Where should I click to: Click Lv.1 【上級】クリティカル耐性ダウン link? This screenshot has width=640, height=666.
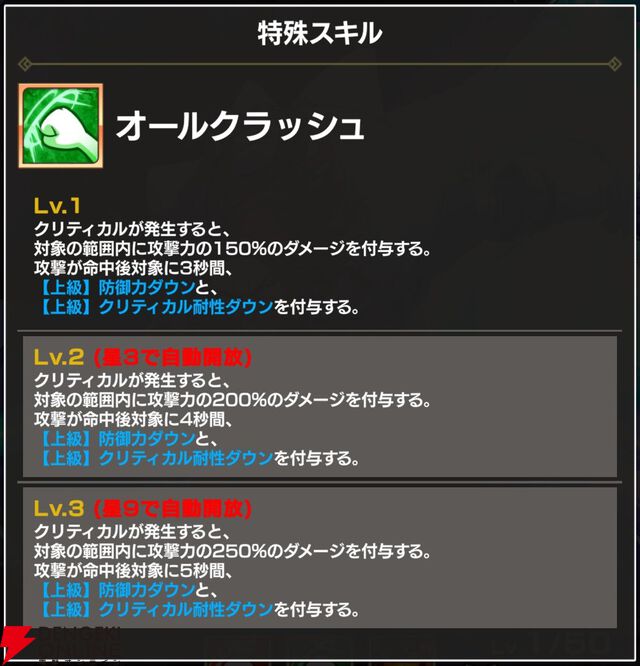(x=154, y=307)
